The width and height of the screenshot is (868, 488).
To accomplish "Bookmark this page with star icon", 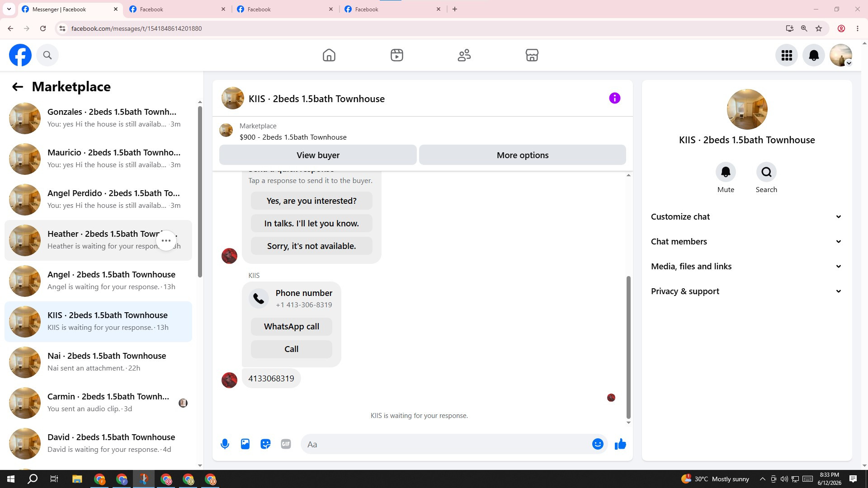I will coord(819,28).
